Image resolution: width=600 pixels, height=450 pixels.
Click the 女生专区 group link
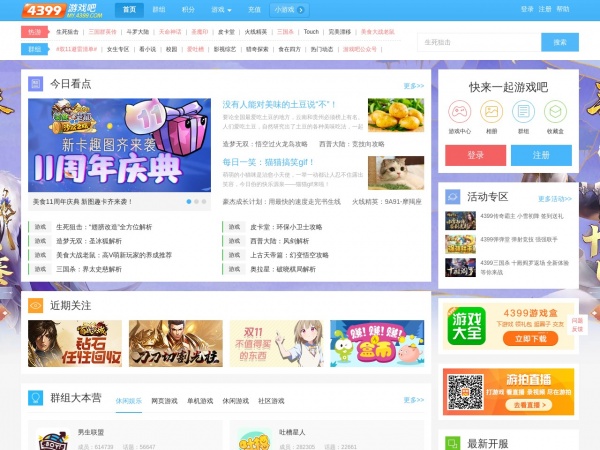118,49
